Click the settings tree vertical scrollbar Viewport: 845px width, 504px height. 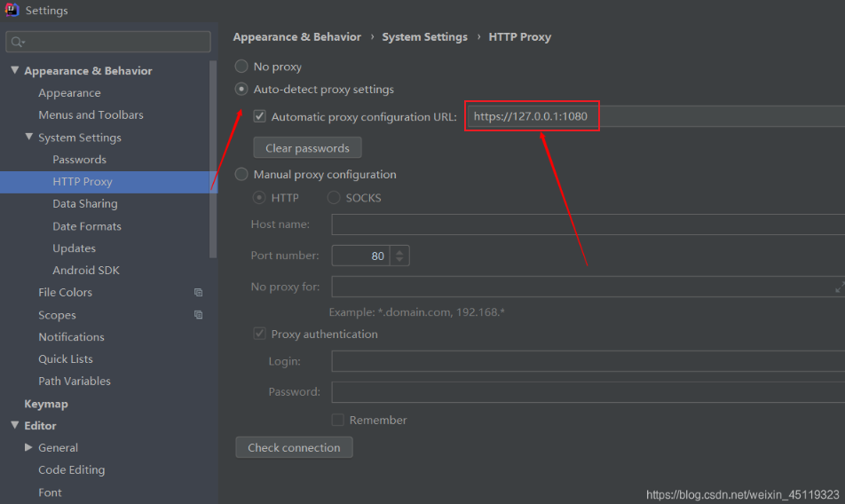pyautogui.click(x=213, y=160)
